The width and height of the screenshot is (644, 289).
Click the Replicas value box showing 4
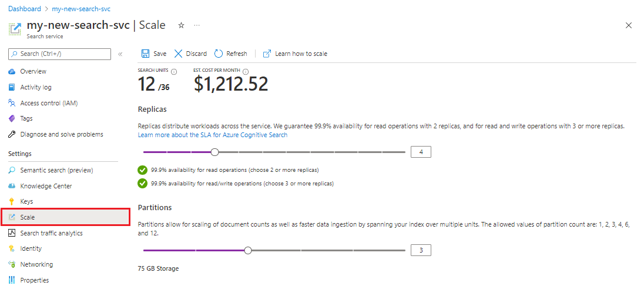pos(421,152)
